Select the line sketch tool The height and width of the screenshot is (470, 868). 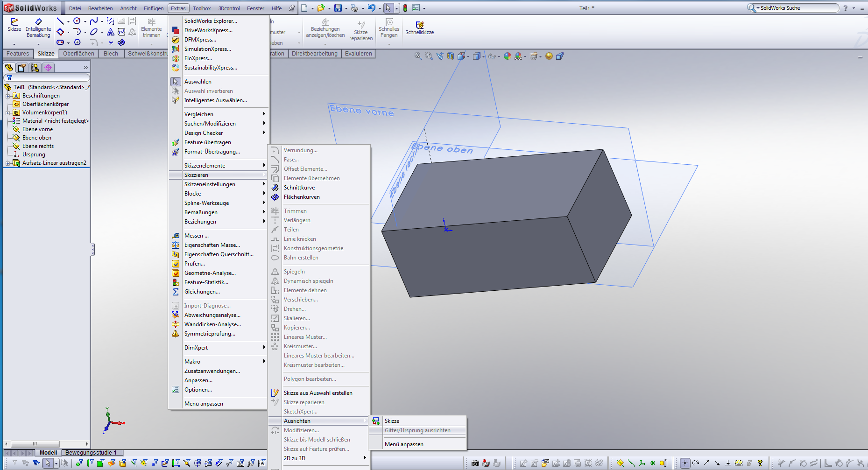click(60, 21)
